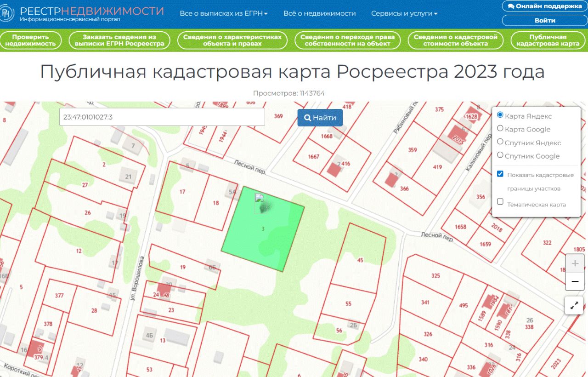Screen dimensions: 588x377
Task: Open the Сервисы и услуги dropdown
Action: (x=404, y=14)
